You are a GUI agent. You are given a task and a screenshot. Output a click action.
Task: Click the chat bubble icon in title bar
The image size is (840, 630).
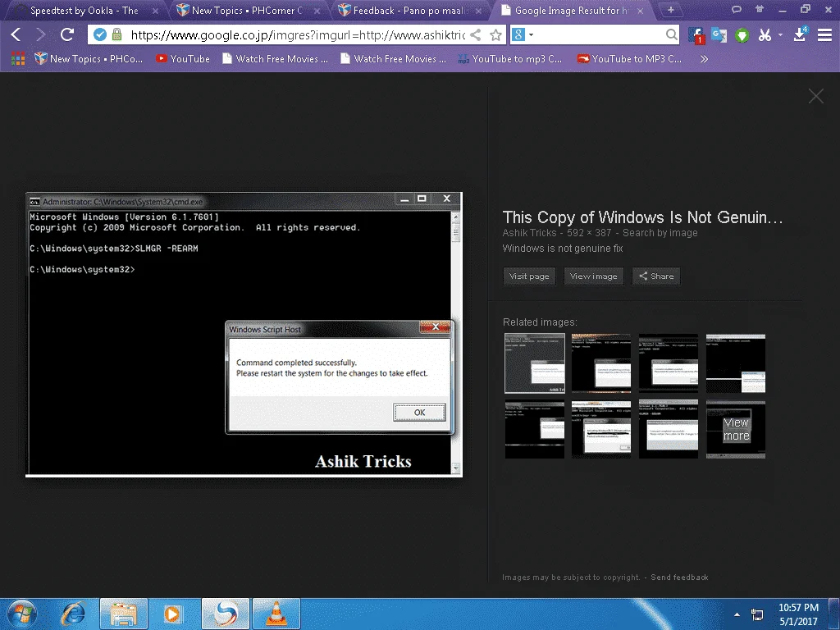pyautogui.click(x=737, y=9)
